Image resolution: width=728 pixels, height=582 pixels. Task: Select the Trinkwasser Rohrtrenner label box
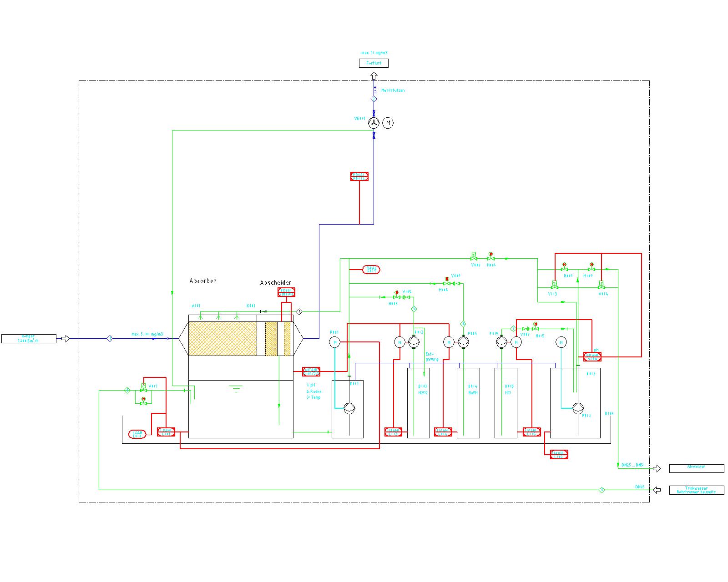click(696, 490)
